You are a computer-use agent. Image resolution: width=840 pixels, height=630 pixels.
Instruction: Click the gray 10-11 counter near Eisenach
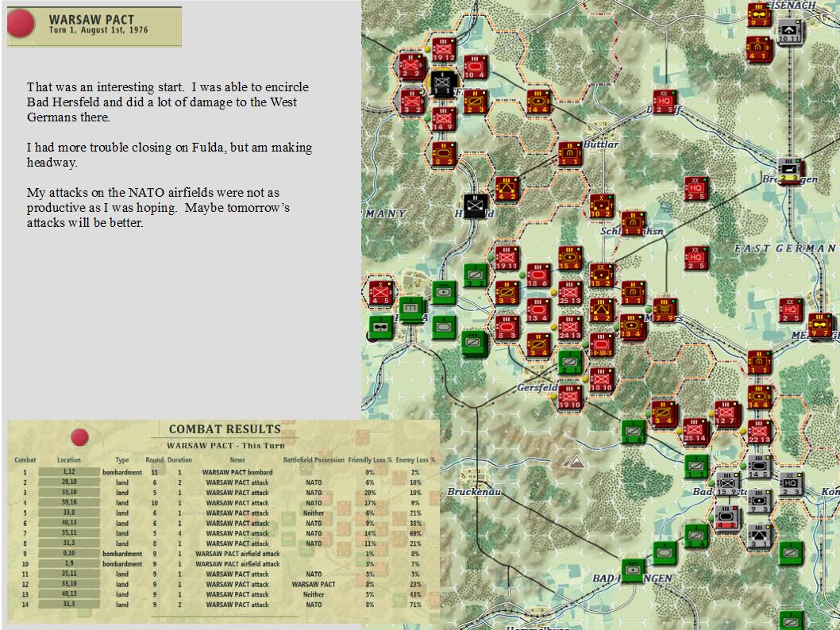point(789,32)
